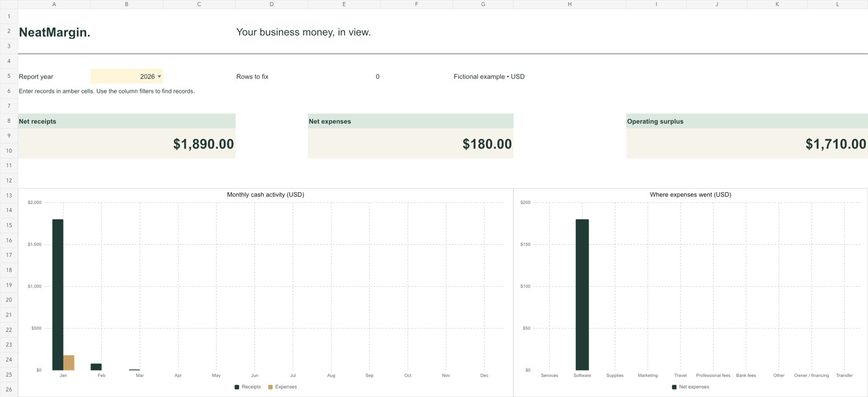Image resolution: width=868 pixels, height=397 pixels.
Task: Click the Expenses legend entry
Action: pos(282,387)
